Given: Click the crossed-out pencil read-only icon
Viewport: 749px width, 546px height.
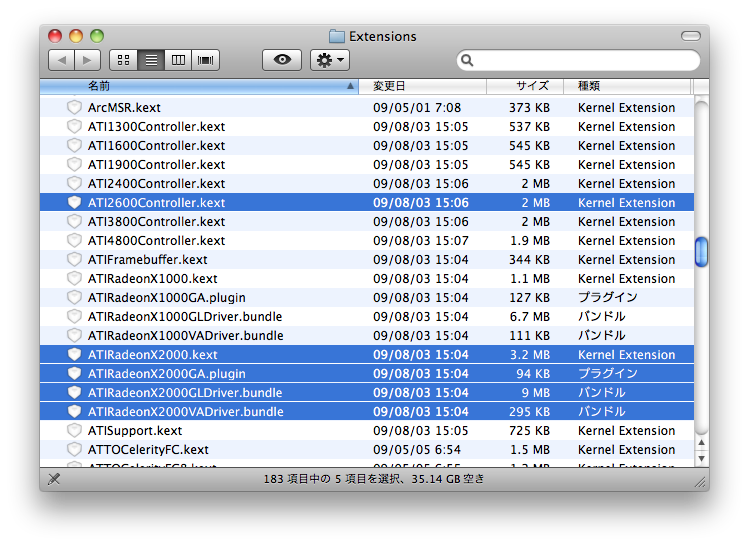Looking at the screenshot, I should [54, 479].
